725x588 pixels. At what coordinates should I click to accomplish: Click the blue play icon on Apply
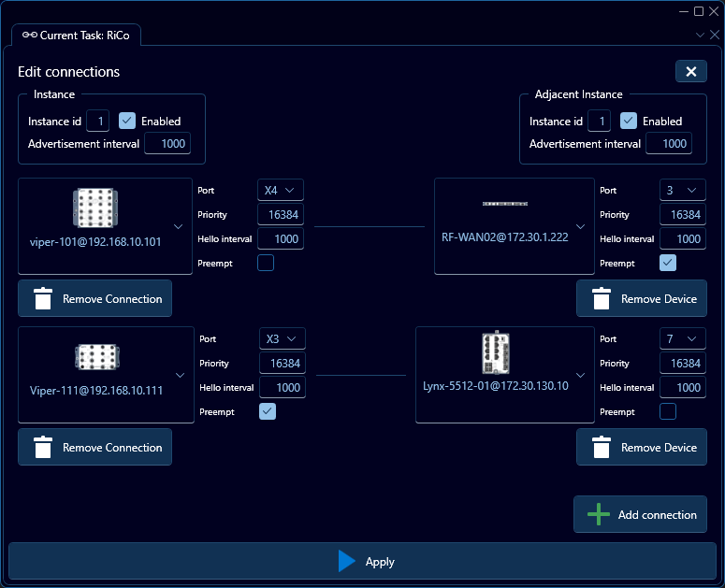[347, 561]
